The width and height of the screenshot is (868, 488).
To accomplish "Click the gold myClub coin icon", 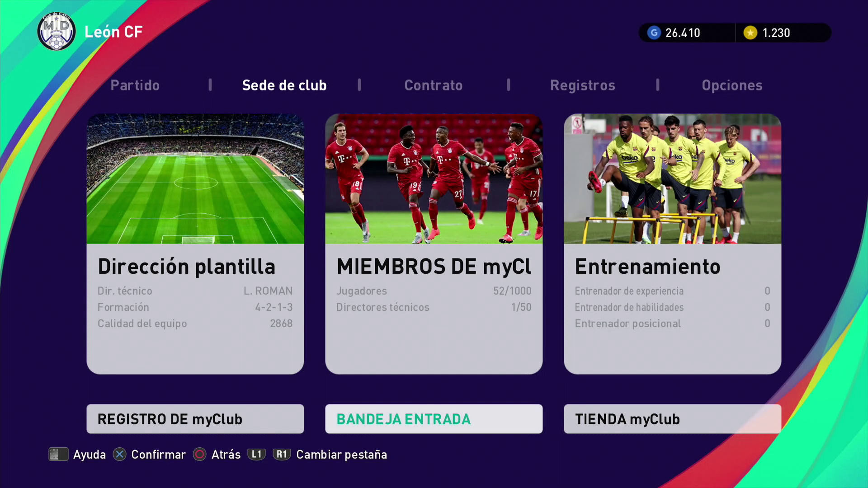I will point(750,33).
